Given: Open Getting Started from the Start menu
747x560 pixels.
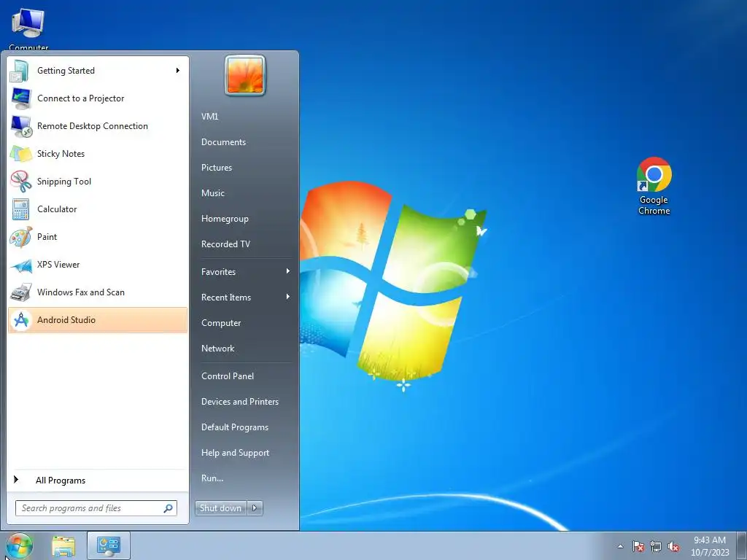Looking at the screenshot, I should [x=98, y=71].
